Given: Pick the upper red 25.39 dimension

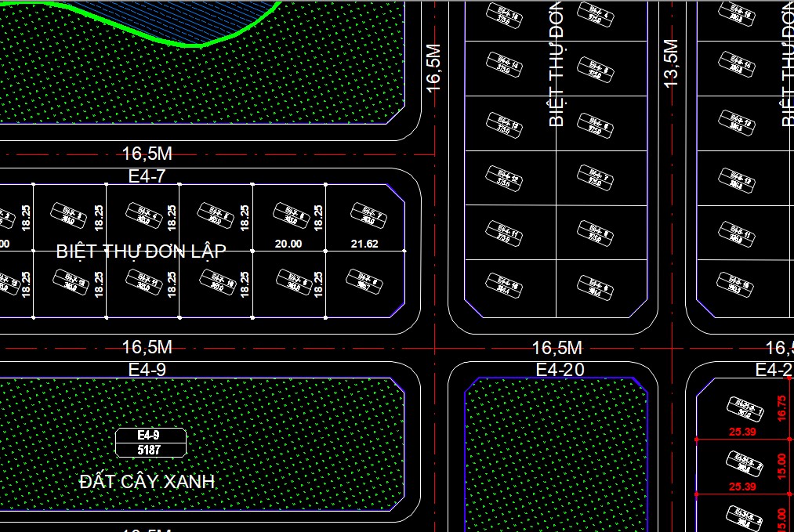Looking at the screenshot, I should (x=742, y=432).
